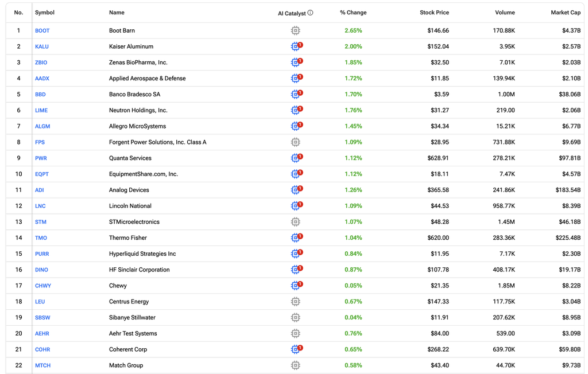Click the Stock Price column header
Image resolution: width=588 pixels, height=374 pixels.
pyautogui.click(x=434, y=13)
